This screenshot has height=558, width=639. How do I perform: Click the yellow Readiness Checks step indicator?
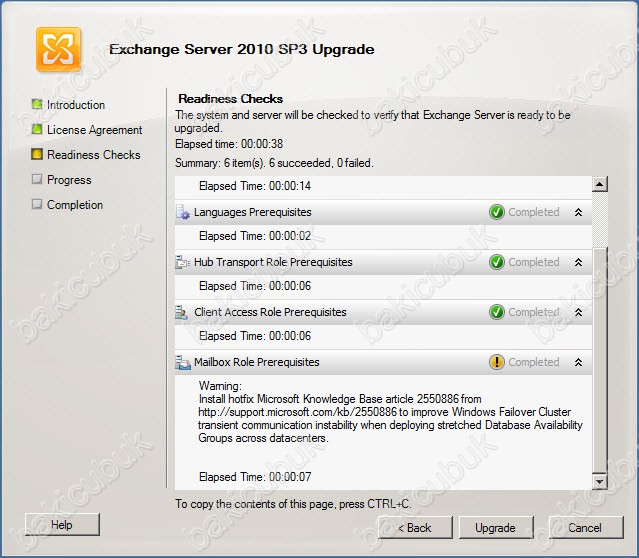coord(37,154)
